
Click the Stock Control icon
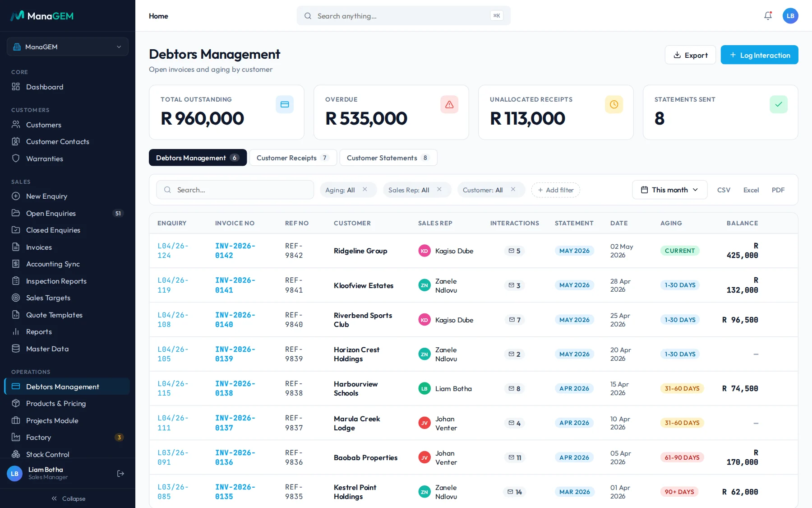(x=16, y=454)
